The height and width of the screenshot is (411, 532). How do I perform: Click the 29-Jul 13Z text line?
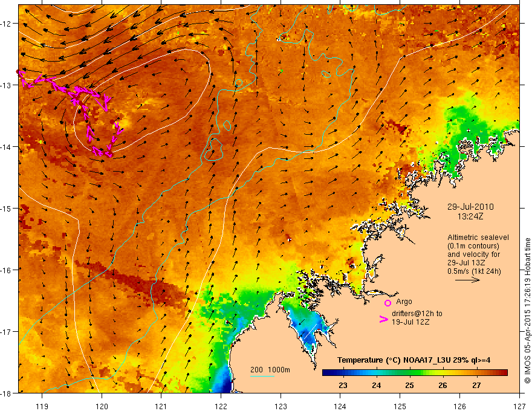[x=466, y=263]
